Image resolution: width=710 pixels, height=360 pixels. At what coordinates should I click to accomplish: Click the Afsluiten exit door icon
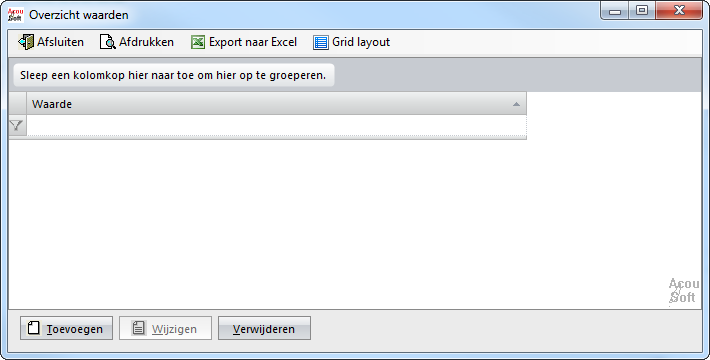26,42
